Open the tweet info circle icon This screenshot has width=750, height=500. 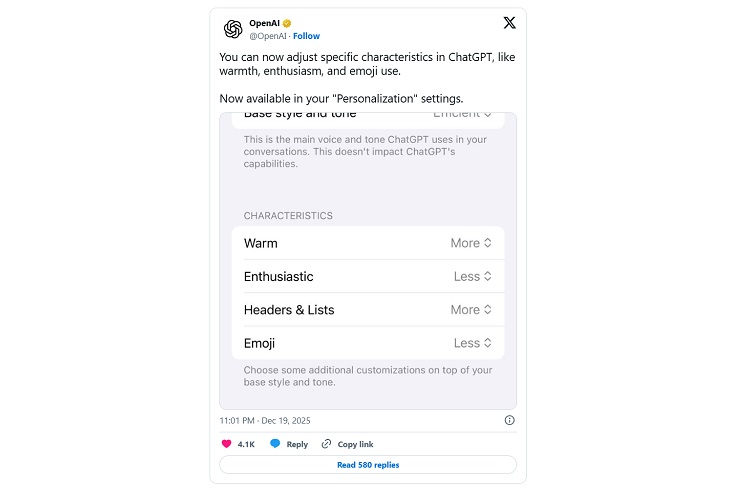510,420
